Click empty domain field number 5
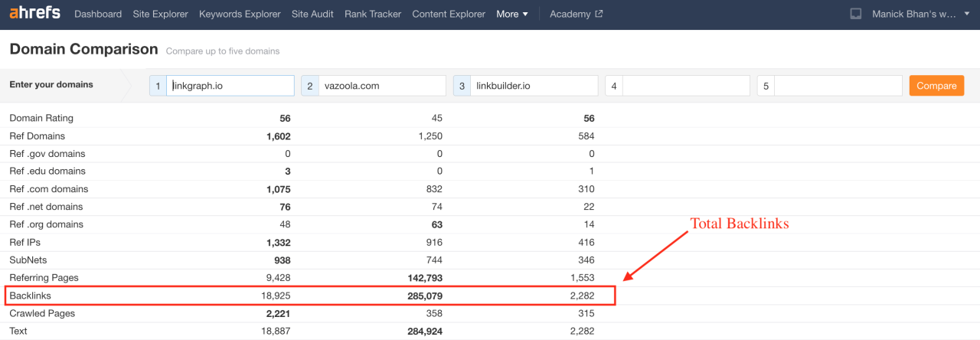This screenshot has height=340, width=980. [x=838, y=86]
